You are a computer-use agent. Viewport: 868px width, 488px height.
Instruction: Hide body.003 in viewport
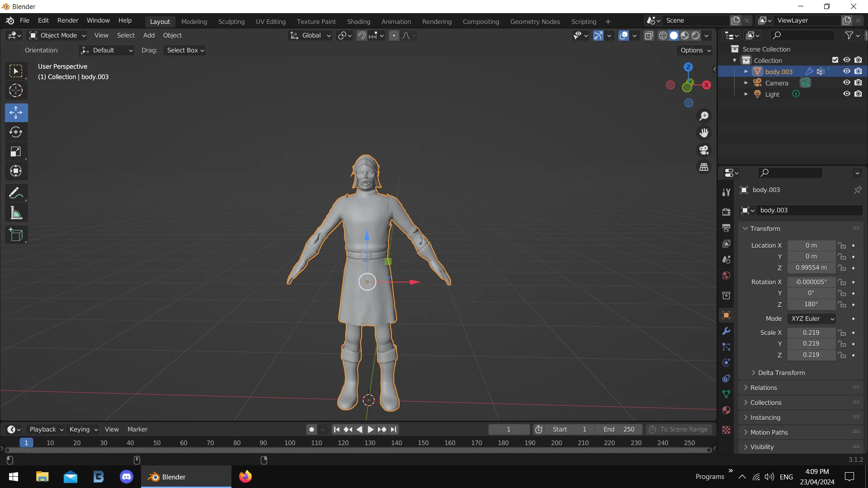point(846,71)
